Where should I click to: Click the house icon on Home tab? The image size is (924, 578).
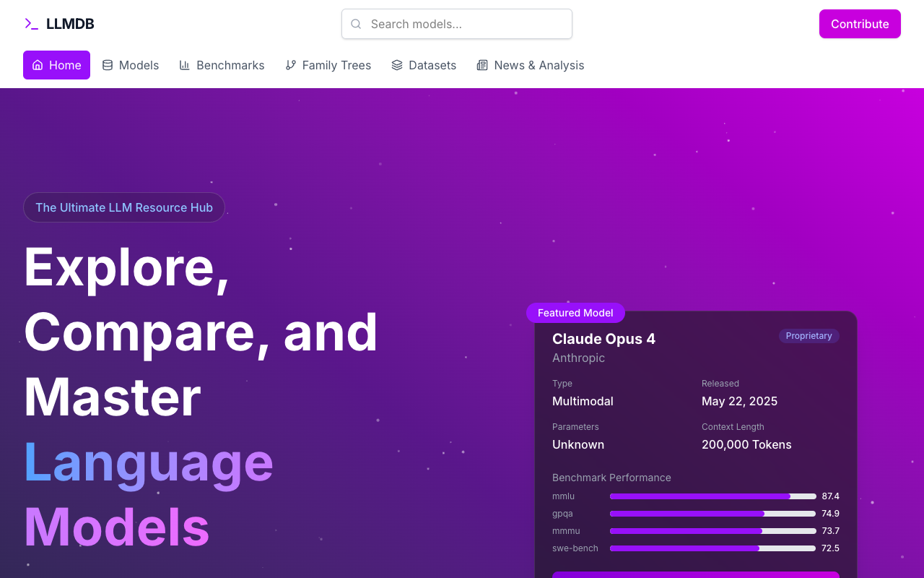(x=38, y=65)
